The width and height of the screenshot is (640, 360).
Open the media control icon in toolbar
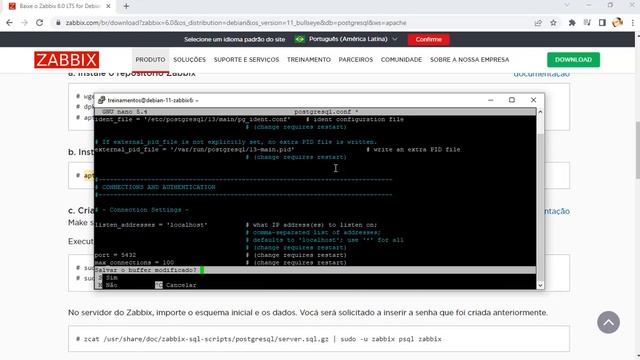587,23
